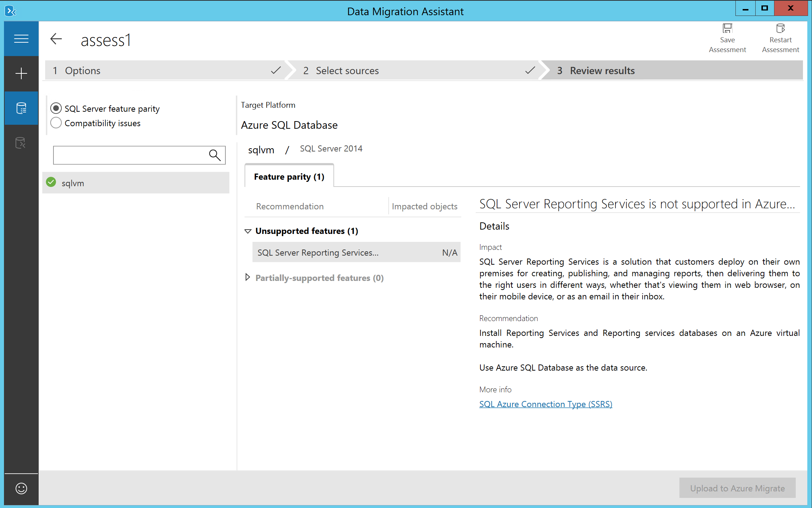Image resolution: width=812 pixels, height=508 pixels.
Task: Close the Data Migration Assistant window
Action: point(791,8)
